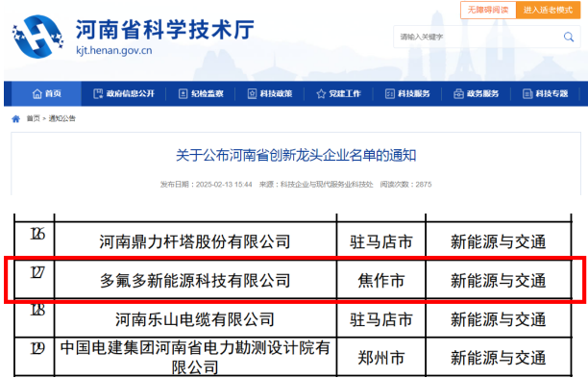Click the 首页 breadcrumb link
588x378 pixels.
(x=33, y=118)
